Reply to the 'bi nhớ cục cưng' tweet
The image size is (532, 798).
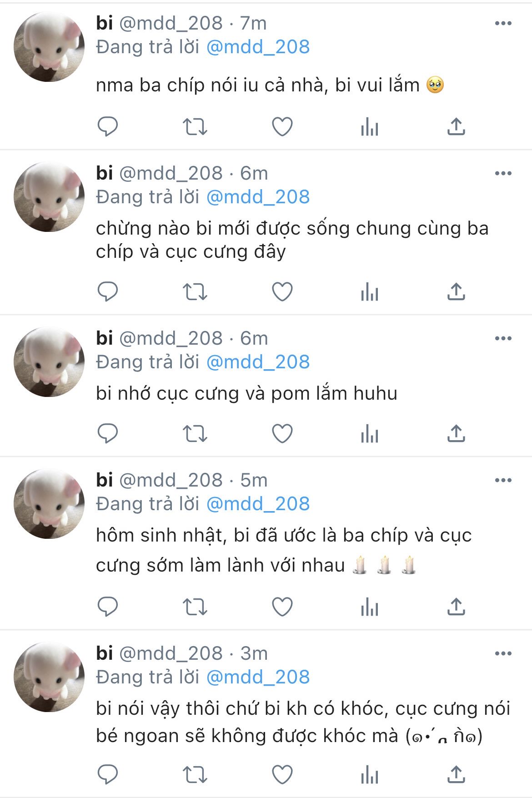point(108,433)
